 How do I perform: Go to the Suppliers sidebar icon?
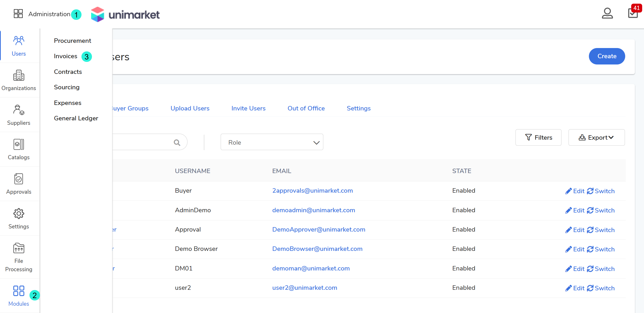point(19,110)
